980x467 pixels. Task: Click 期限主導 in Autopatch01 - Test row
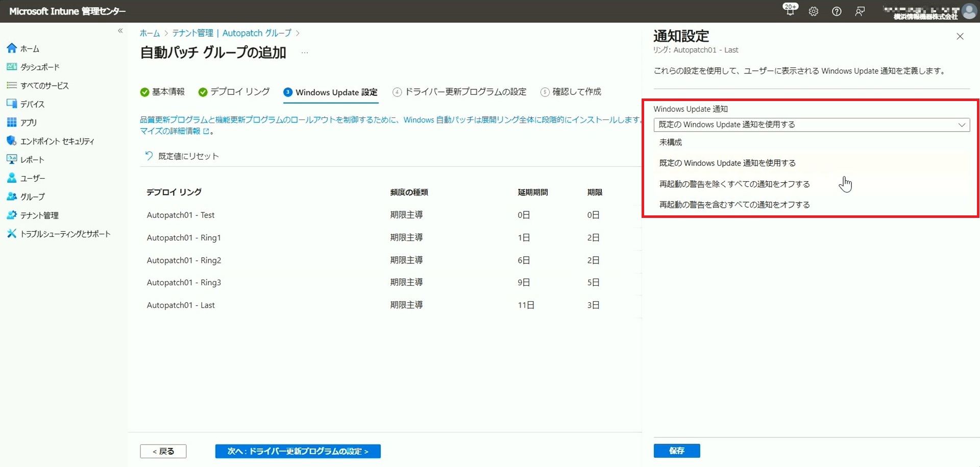[406, 215]
